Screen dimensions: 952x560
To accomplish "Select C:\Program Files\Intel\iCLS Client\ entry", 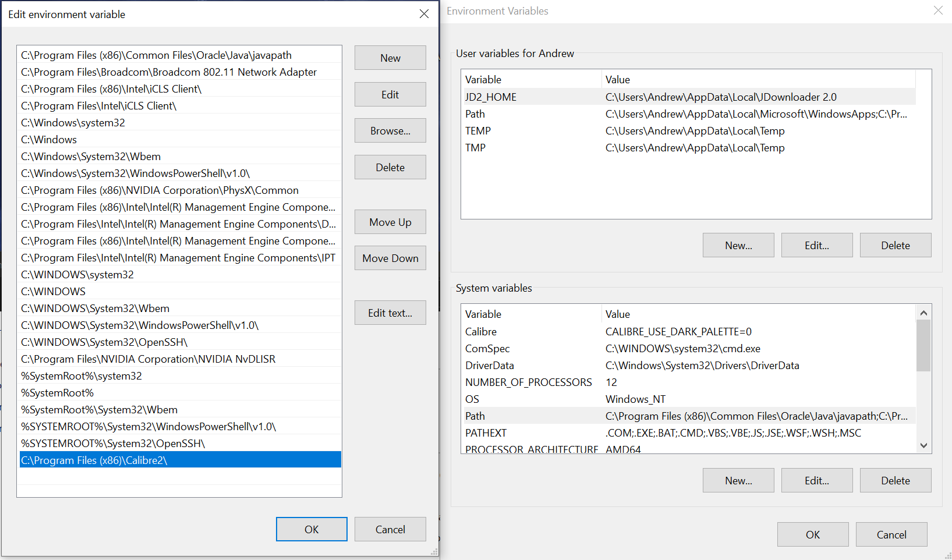I will click(x=181, y=105).
